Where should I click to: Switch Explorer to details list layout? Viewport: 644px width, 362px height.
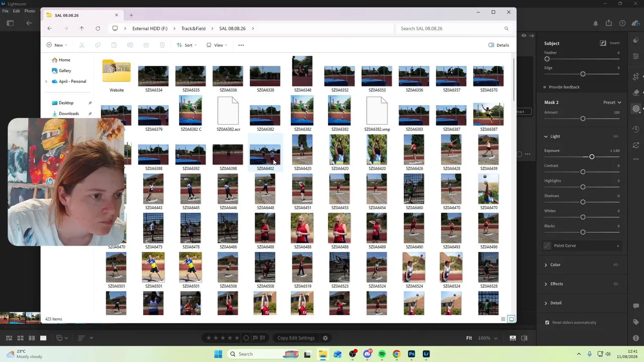tap(503, 319)
